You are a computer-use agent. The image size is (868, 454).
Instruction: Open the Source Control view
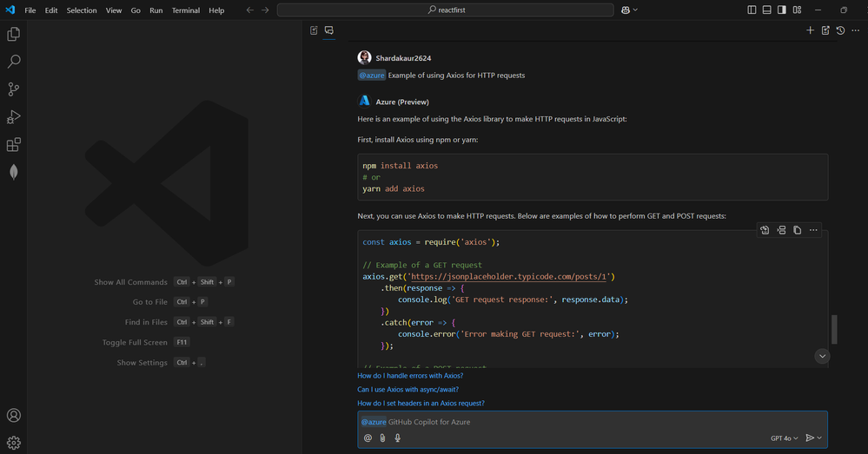[x=14, y=89]
